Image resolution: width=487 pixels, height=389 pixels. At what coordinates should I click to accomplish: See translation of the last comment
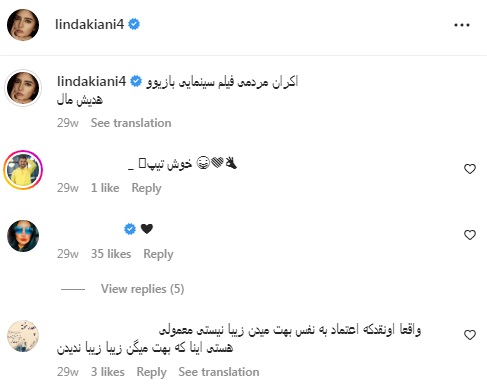point(219,372)
